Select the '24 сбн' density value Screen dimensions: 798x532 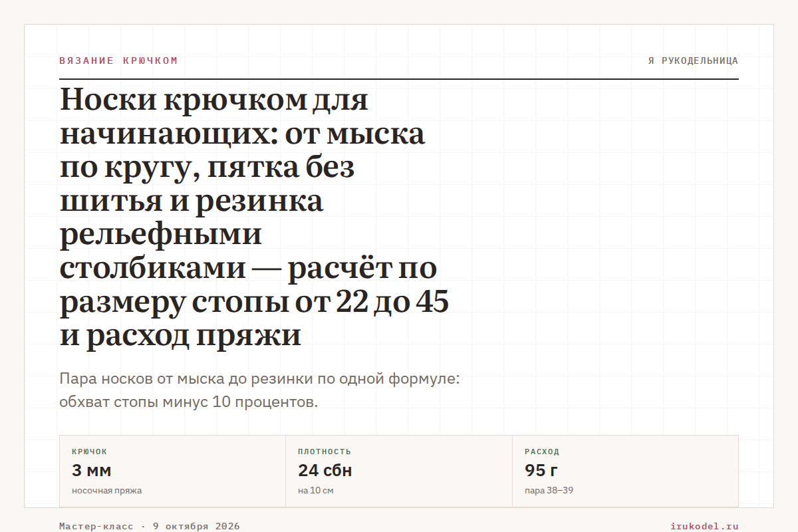coord(325,471)
